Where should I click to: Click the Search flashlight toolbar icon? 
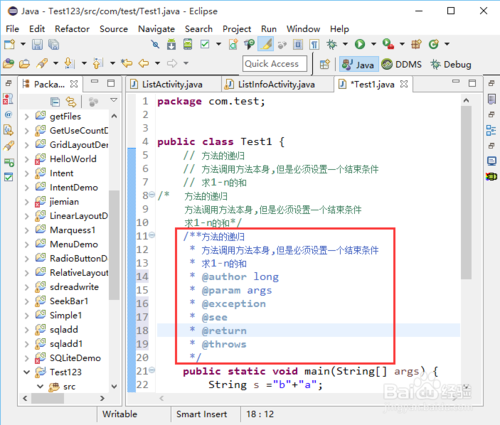click(x=42, y=63)
